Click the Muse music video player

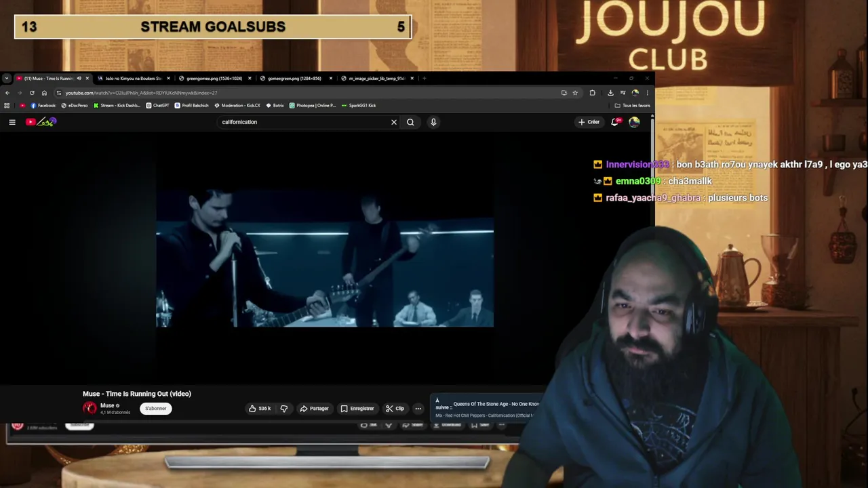pyautogui.click(x=325, y=258)
